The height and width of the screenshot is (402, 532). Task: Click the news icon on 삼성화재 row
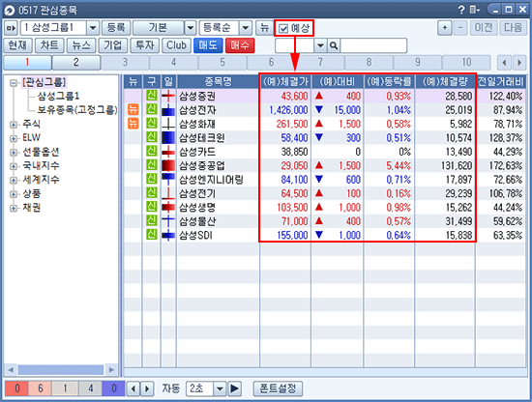point(133,124)
